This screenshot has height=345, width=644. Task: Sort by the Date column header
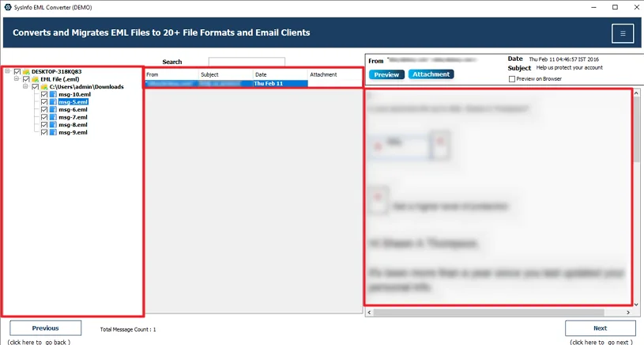pos(280,74)
